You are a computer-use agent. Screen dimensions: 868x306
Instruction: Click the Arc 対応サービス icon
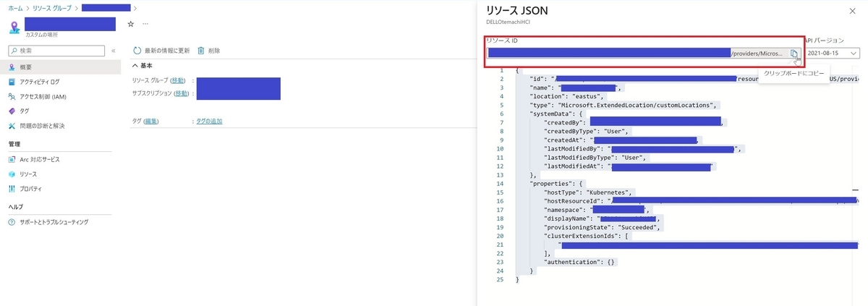pos(12,159)
